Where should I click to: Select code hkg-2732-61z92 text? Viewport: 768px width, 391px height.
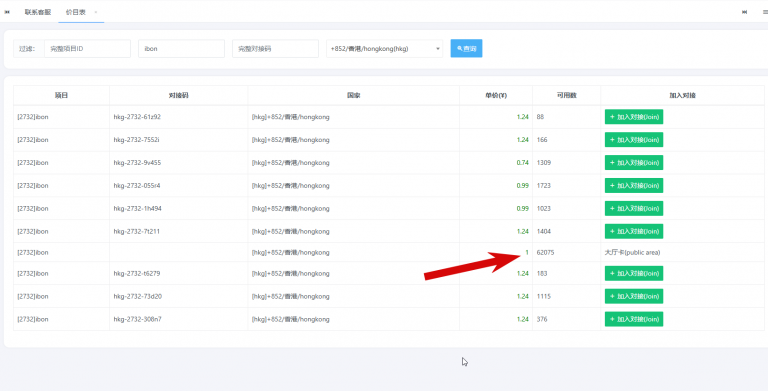137,117
